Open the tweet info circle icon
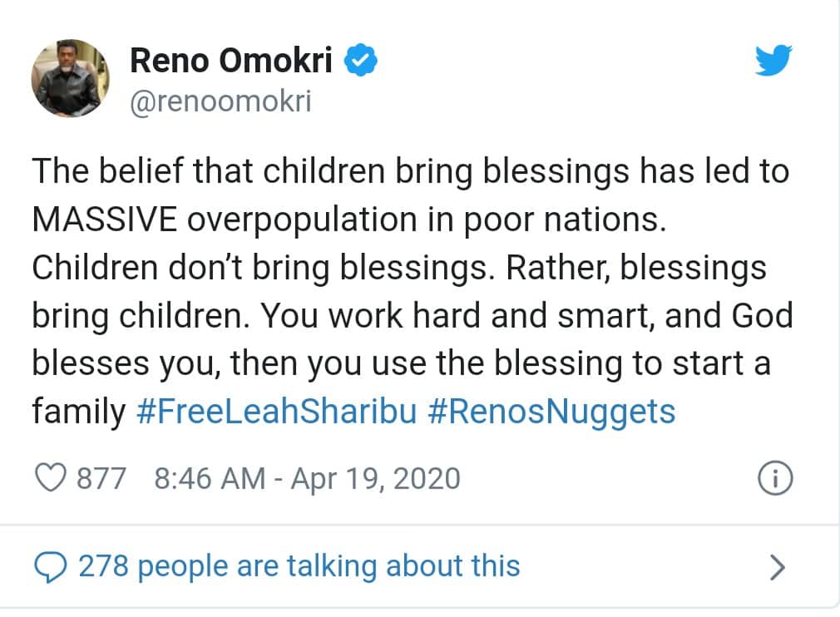 776,478
